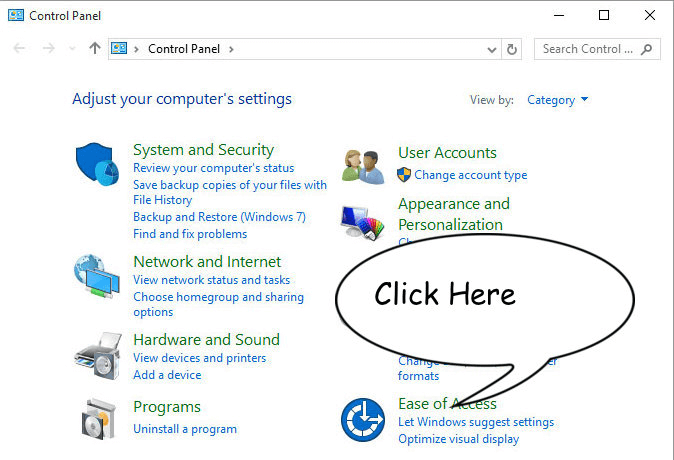
Task: Open Change account type link
Action: (470, 175)
